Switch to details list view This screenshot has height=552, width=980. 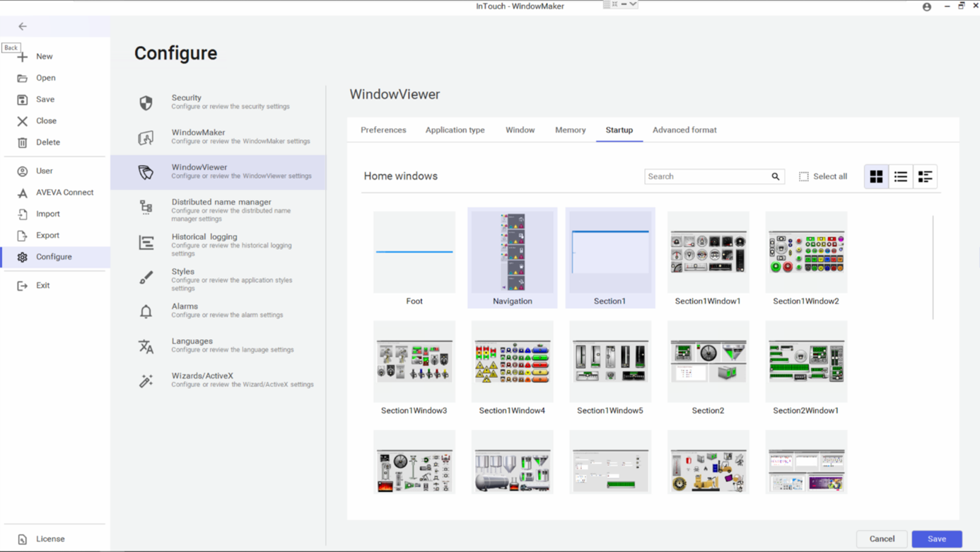925,176
